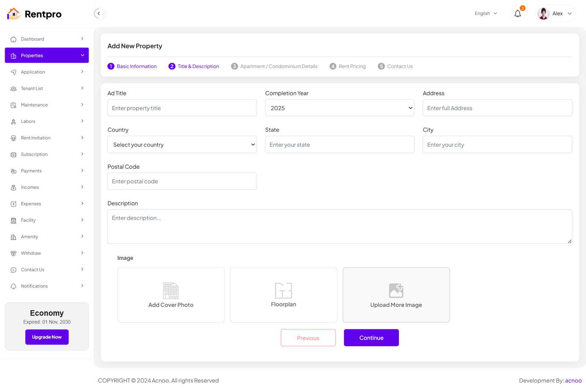The image size is (586, 392).
Task: Follow the acnoo developer link
Action: pos(573,381)
